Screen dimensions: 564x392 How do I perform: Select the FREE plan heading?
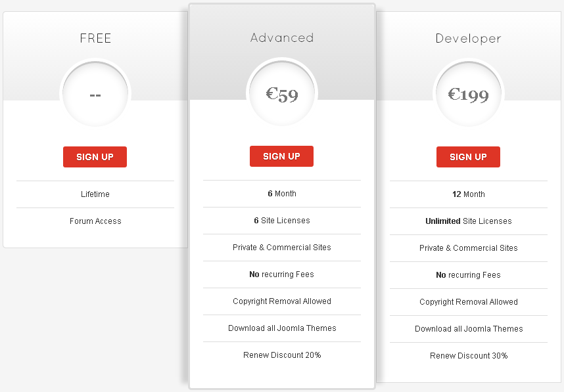(95, 38)
